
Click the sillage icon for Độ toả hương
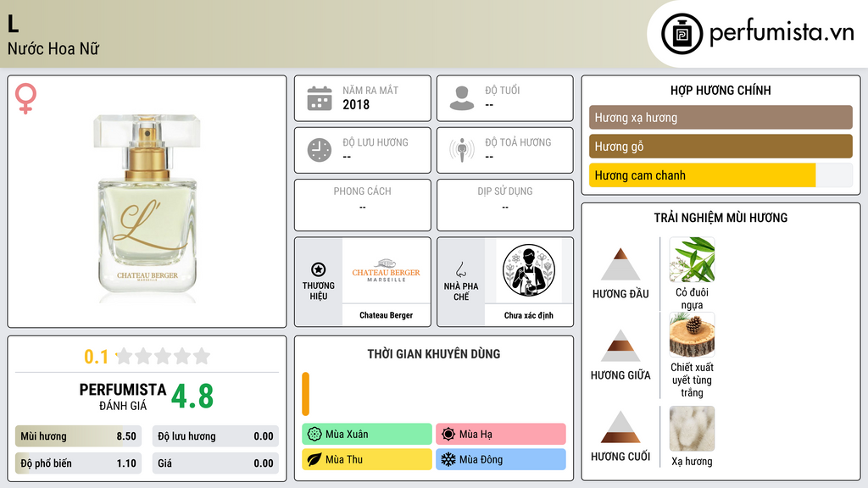tap(462, 150)
